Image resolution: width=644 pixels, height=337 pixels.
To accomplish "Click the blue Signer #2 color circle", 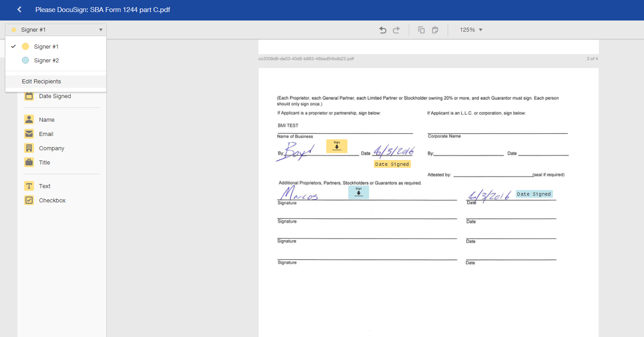I will point(25,60).
